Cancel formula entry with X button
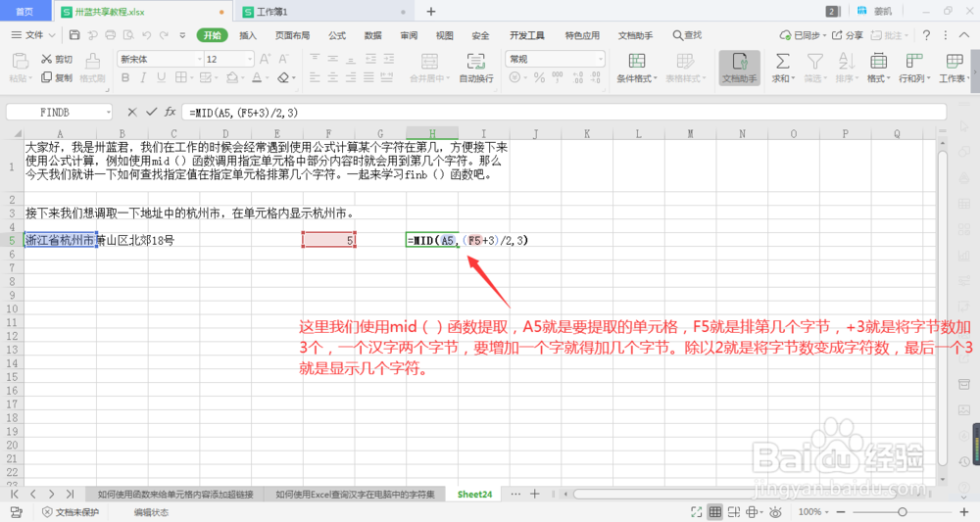Image resolution: width=980 pixels, height=522 pixels. [x=132, y=113]
